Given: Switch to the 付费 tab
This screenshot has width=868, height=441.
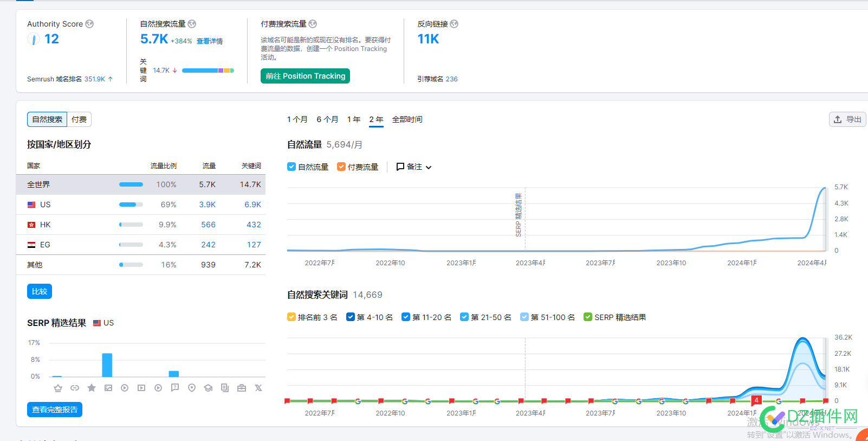Looking at the screenshot, I should [79, 119].
